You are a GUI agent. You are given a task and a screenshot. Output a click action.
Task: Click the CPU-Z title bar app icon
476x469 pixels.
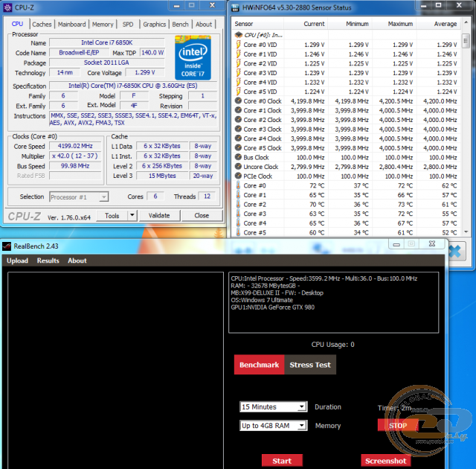tap(7, 7)
